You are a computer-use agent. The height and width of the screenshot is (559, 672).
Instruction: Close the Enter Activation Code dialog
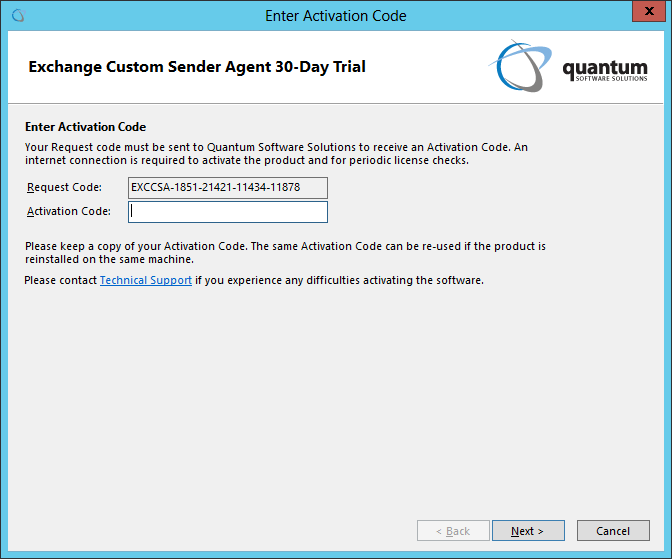pos(649,11)
